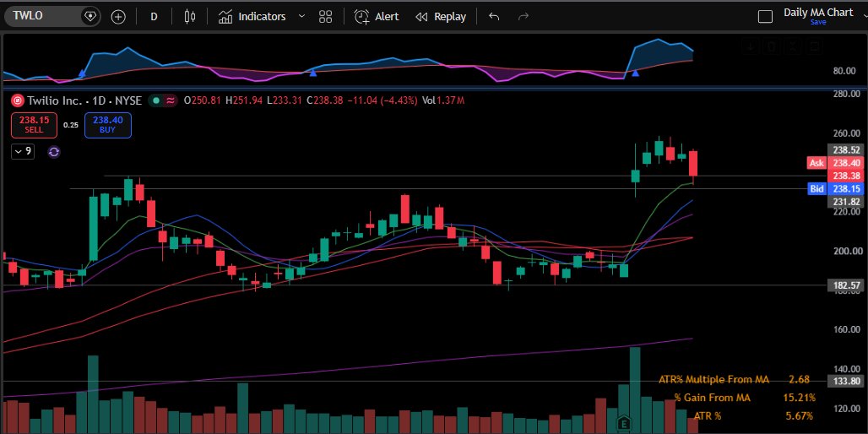Viewport: 868px width, 434px height.
Task: Select the 238.52 price scale label
Action: (x=846, y=150)
